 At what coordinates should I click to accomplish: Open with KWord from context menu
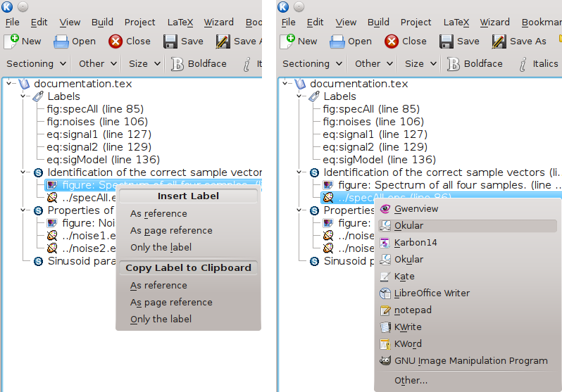pos(468,343)
